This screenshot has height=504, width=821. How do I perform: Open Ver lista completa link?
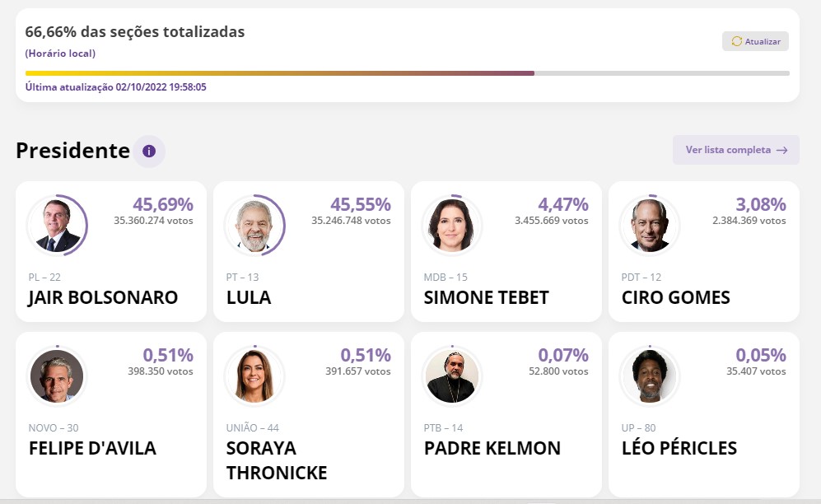coord(735,150)
